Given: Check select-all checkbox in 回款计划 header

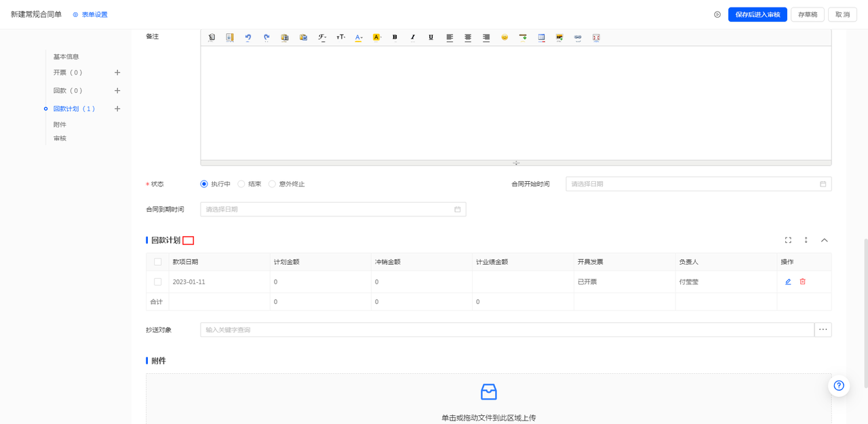Looking at the screenshot, I should (x=158, y=262).
